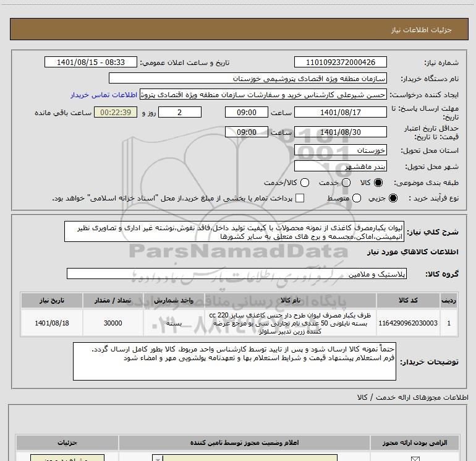Click the ردیف column header
Image resolution: width=476 pixels, height=461 pixels.
pos(449,300)
